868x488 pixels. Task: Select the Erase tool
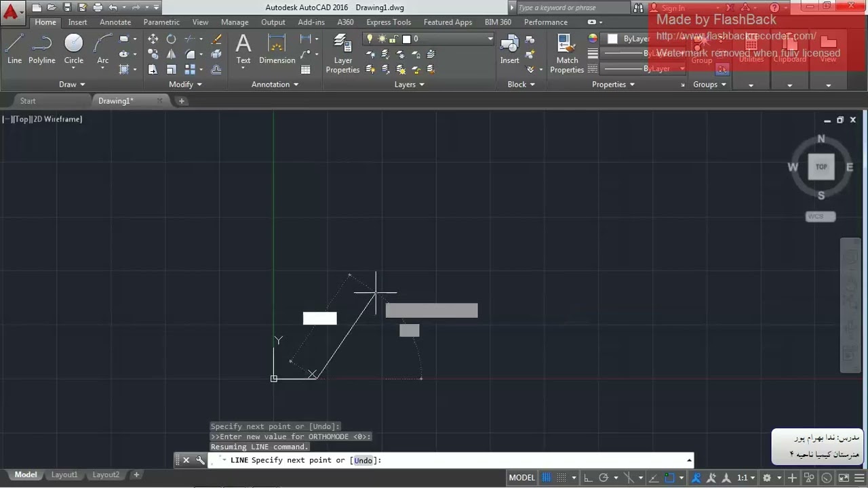coord(216,39)
